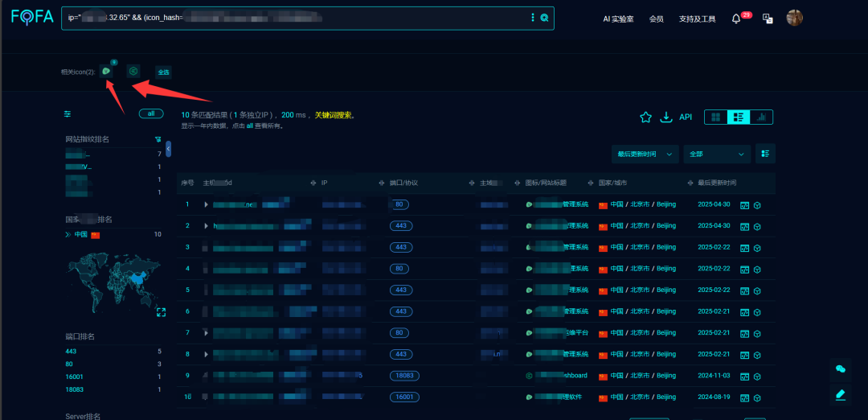Screen dimensions: 868x420
Task: Click the 关键词搜索 link
Action: 334,115
